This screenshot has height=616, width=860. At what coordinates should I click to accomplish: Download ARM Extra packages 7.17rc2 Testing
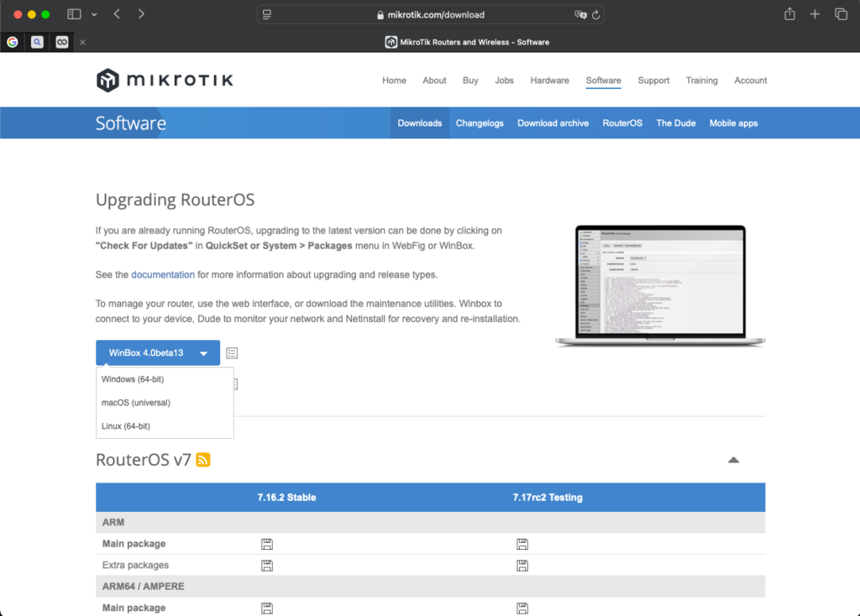pos(522,566)
